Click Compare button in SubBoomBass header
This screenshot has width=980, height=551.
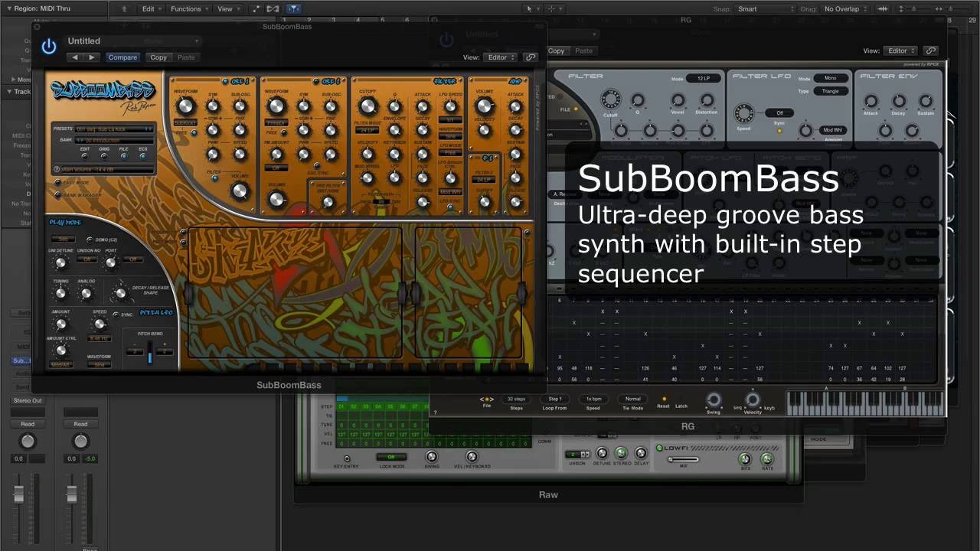(122, 57)
